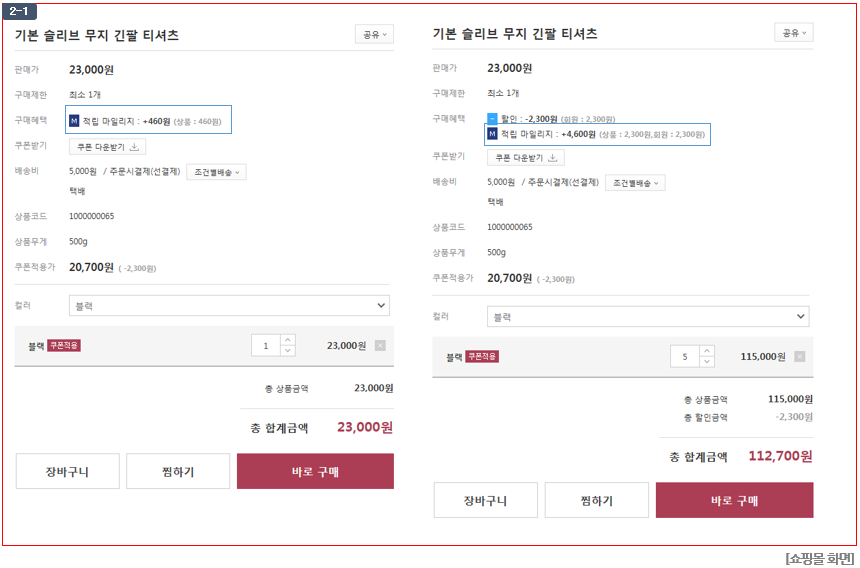Click 바로 구매 button in left panel
The width and height of the screenshot is (860, 568).
(x=315, y=472)
